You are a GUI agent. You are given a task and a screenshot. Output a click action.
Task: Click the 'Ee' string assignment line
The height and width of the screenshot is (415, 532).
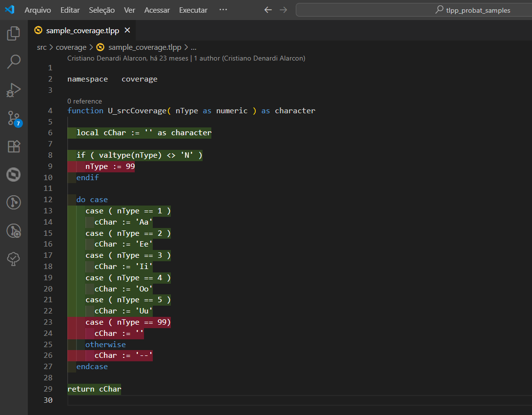(x=123, y=244)
